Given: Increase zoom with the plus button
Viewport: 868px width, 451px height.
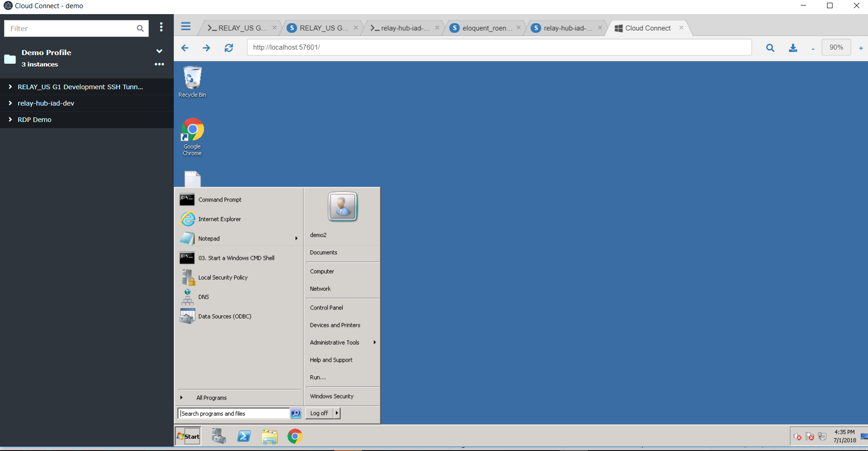Looking at the screenshot, I should [x=861, y=48].
